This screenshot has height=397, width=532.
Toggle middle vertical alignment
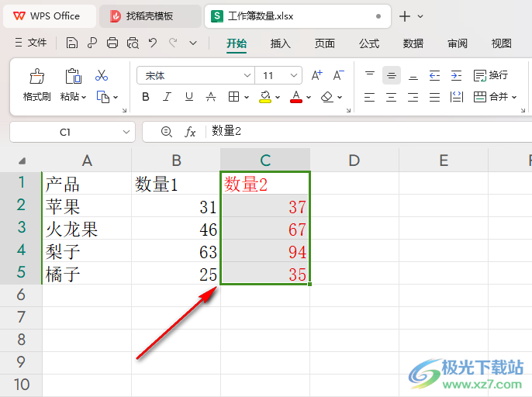click(x=391, y=75)
